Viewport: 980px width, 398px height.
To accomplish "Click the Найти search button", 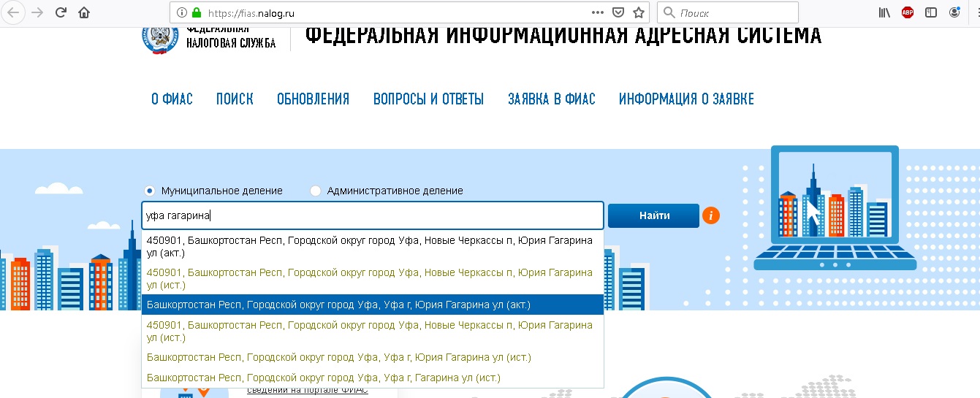I will 653,215.
